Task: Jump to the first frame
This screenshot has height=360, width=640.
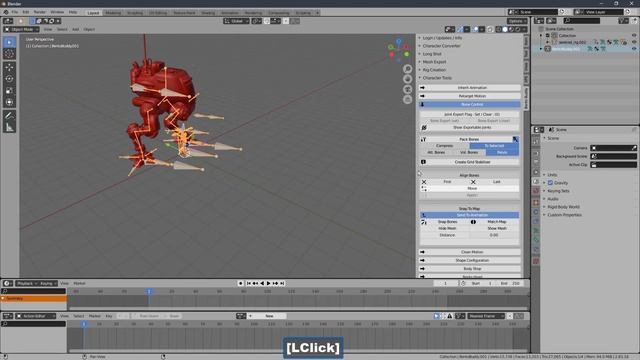Action: (x=249, y=283)
